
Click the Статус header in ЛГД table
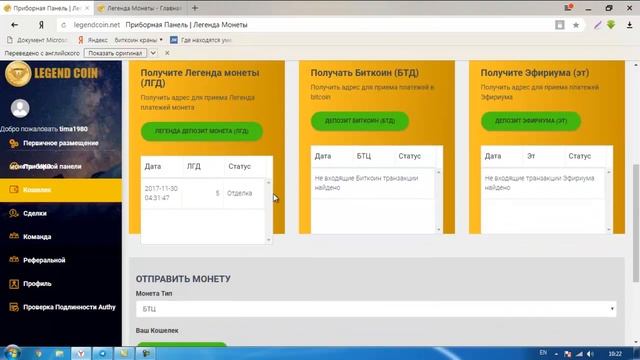[x=240, y=167]
